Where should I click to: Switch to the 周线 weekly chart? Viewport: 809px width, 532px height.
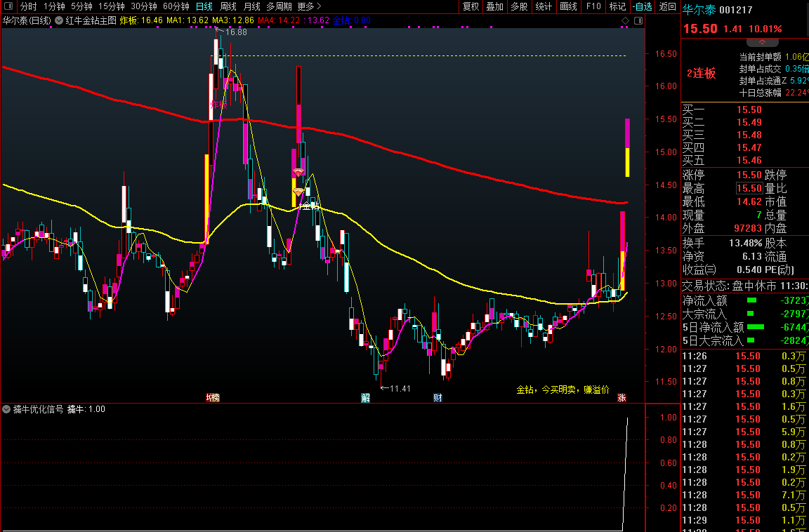228,6
